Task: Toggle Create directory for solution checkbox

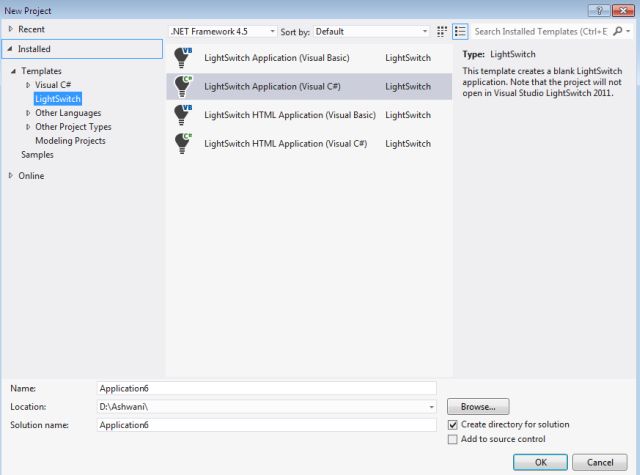Action: coord(453,425)
